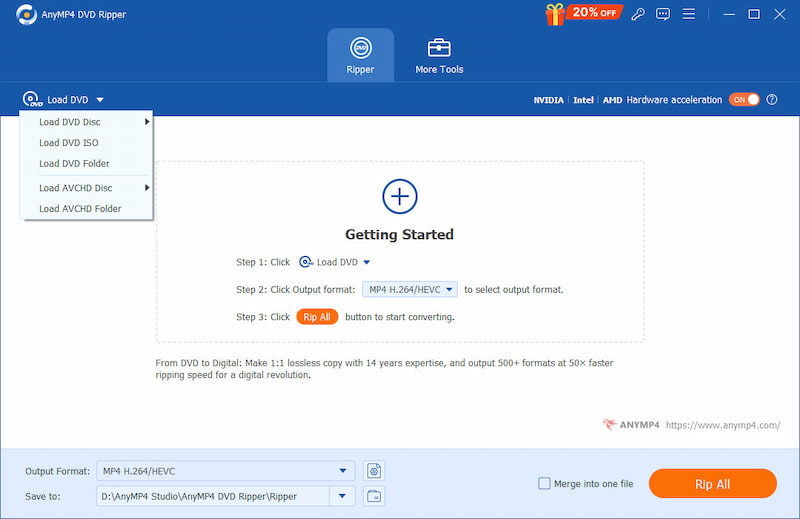
Task: Turn off the Hardware acceleration toggle
Action: tap(744, 100)
